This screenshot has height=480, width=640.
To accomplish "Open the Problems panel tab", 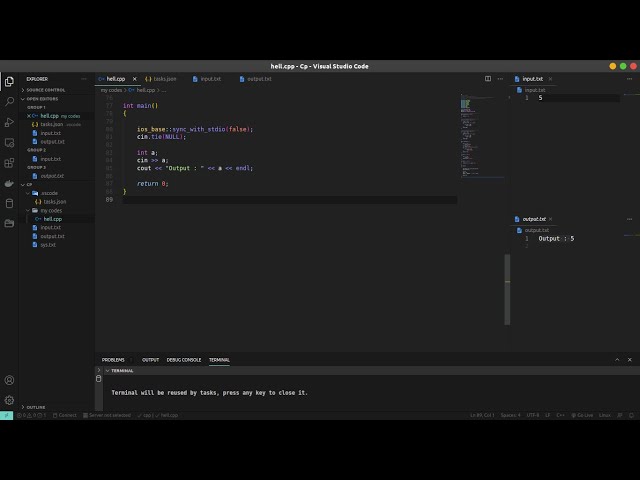I will coord(113,360).
